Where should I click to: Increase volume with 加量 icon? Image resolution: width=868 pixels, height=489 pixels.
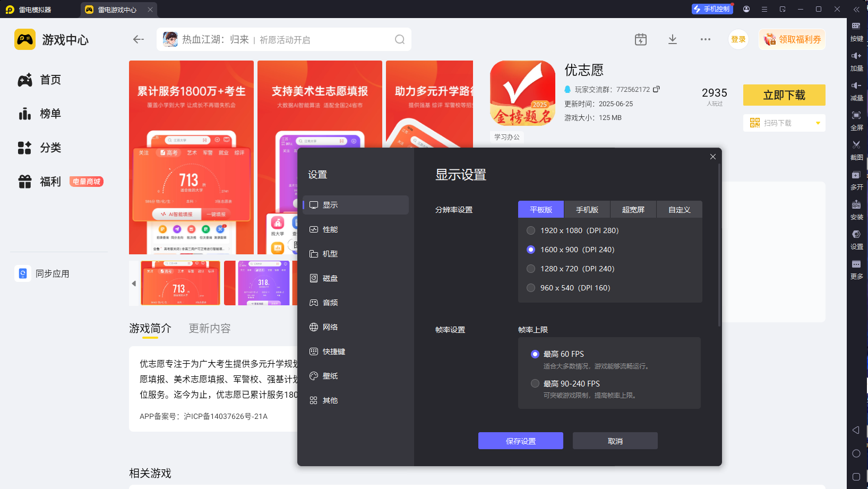(856, 56)
